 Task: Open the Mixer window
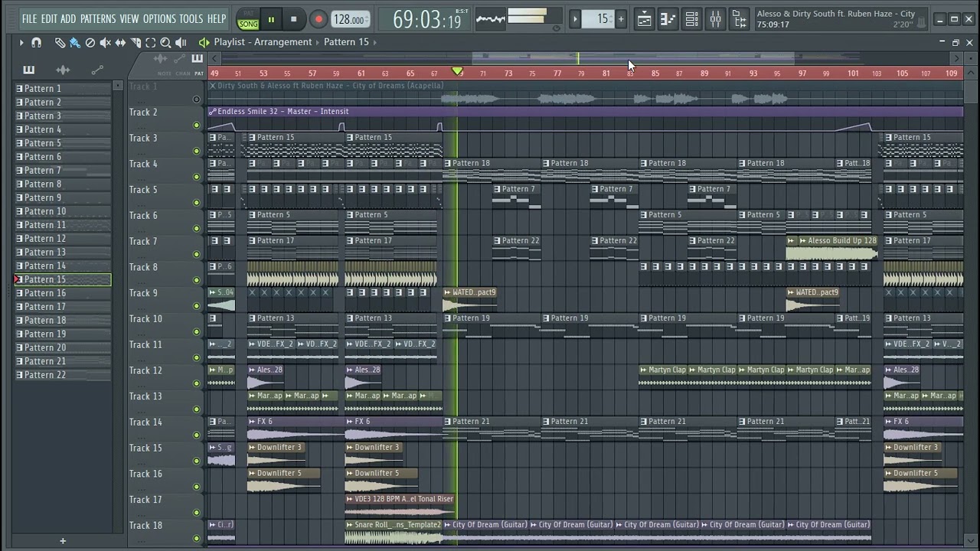pos(715,19)
